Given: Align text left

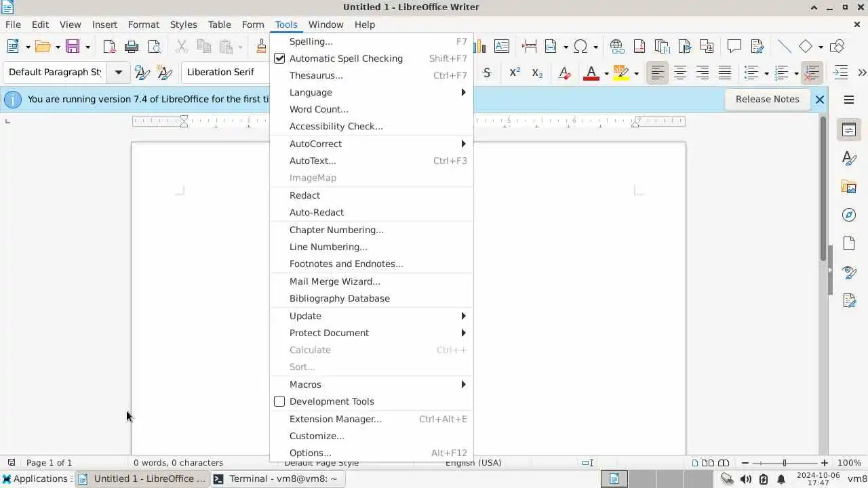Looking at the screenshot, I should (657, 72).
